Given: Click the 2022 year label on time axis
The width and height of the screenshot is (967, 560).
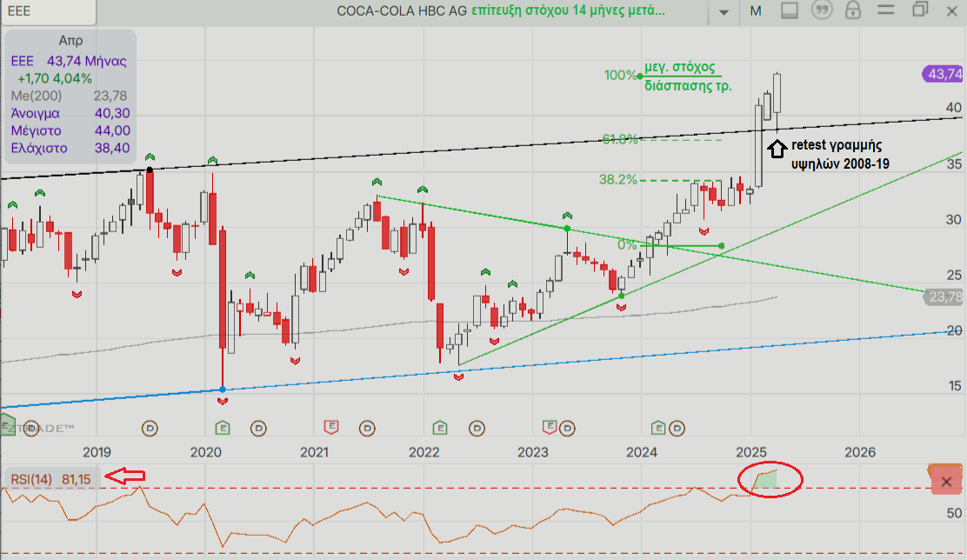Looking at the screenshot, I should [424, 452].
